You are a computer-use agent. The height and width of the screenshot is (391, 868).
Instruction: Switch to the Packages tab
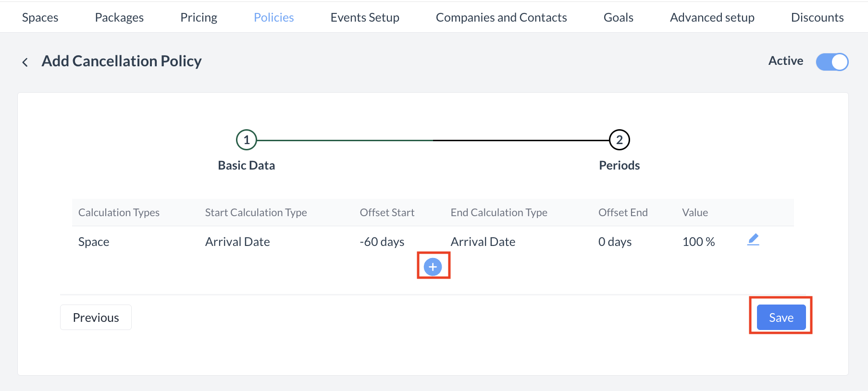[x=119, y=18]
